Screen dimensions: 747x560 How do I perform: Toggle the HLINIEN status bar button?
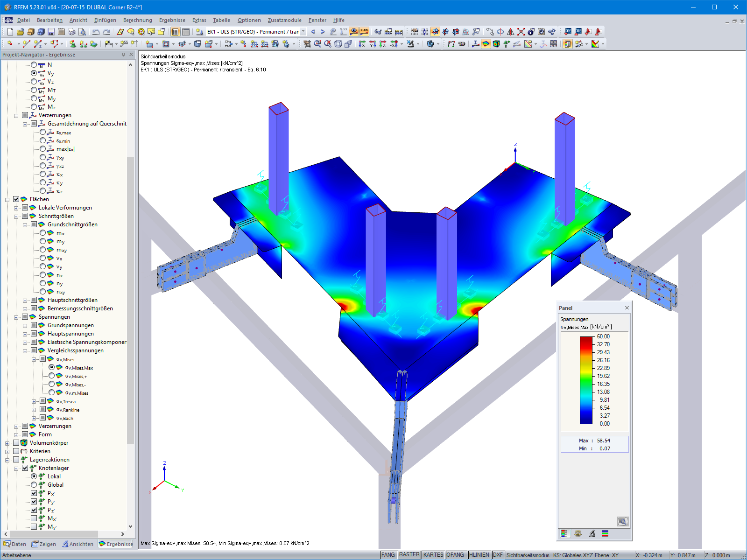point(479,555)
